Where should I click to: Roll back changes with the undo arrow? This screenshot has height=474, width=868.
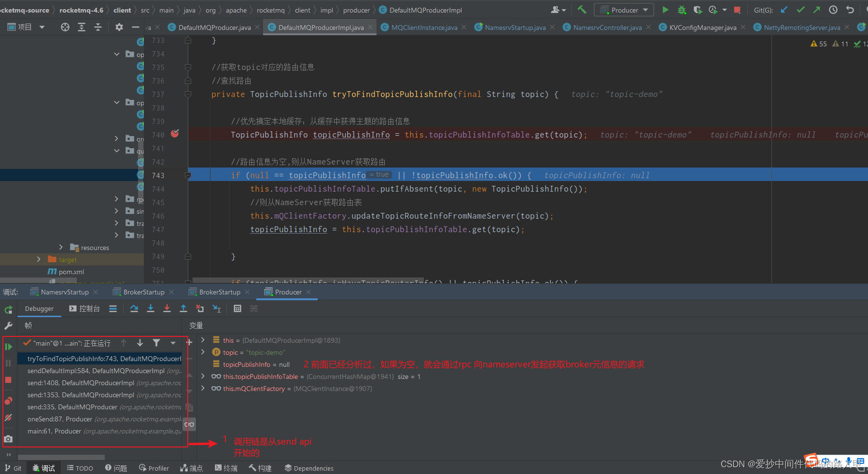click(850, 10)
